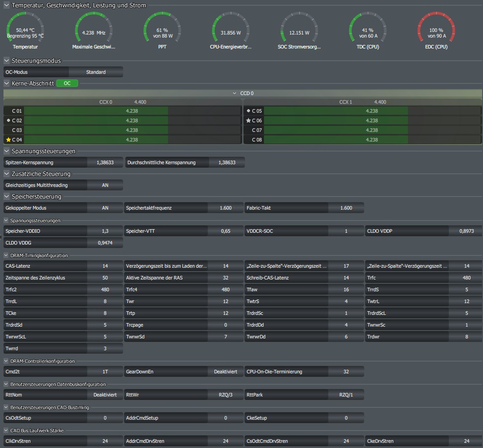Click the CLDO VDDP value 0,8973
The height and width of the screenshot is (448, 483).
[x=466, y=231]
